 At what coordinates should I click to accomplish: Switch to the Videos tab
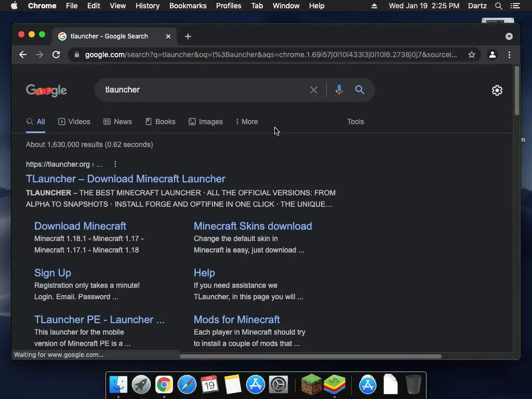tap(74, 122)
